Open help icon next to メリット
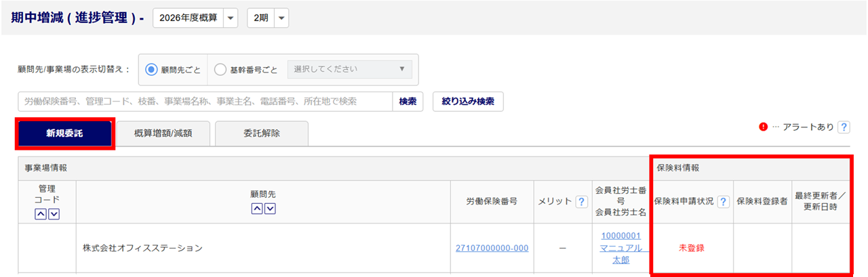 tap(581, 202)
